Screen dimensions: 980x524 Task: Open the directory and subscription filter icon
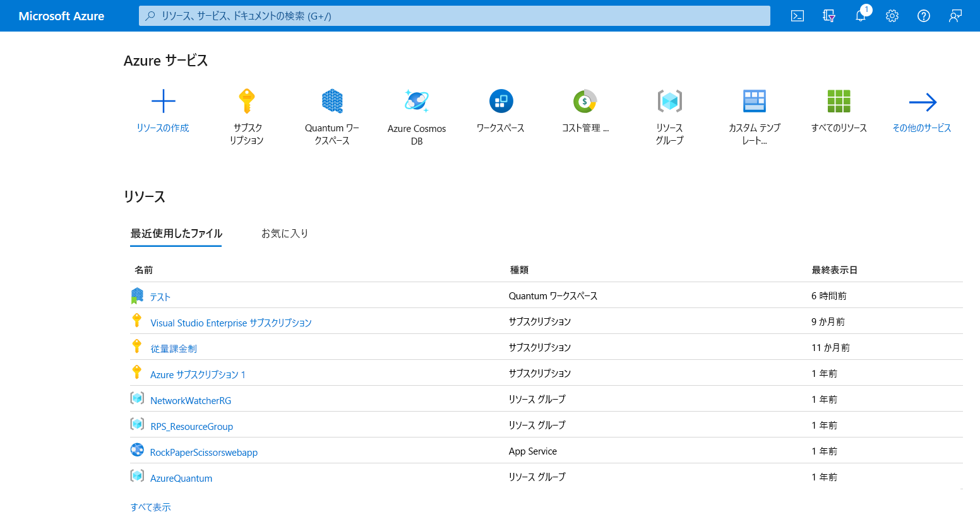(x=829, y=16)
